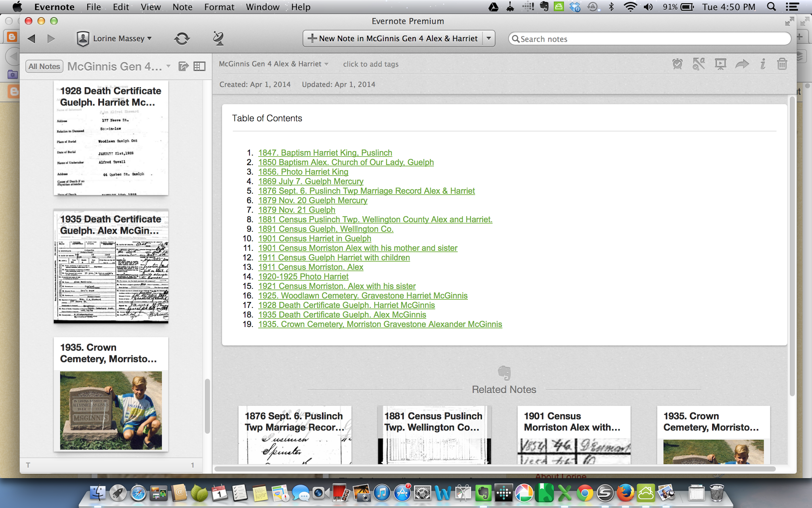812x508 pixels.
Task: Open Spotlight search from the menu bar
Action: 771,7
